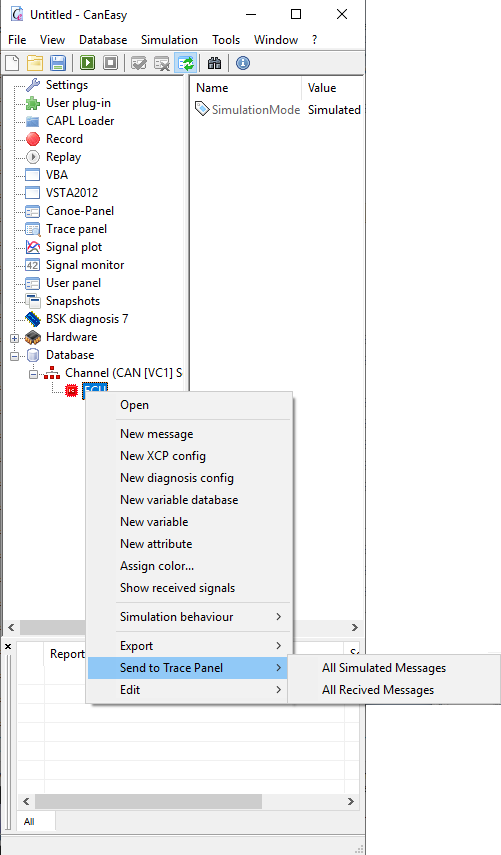Click the New file toolbar icon

point(12,63)
